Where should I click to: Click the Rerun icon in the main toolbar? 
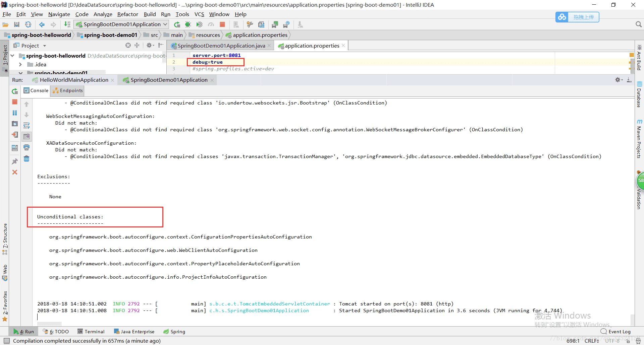point(177,24)
